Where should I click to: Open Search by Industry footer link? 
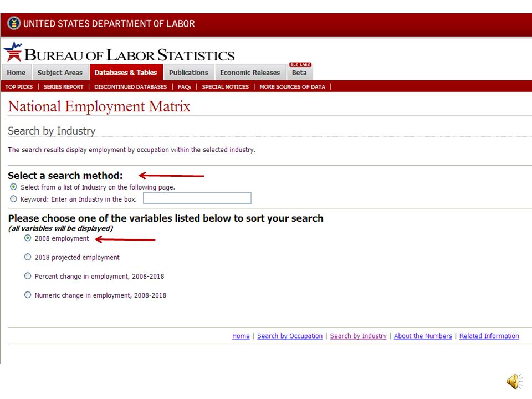(x=359, y=336)
